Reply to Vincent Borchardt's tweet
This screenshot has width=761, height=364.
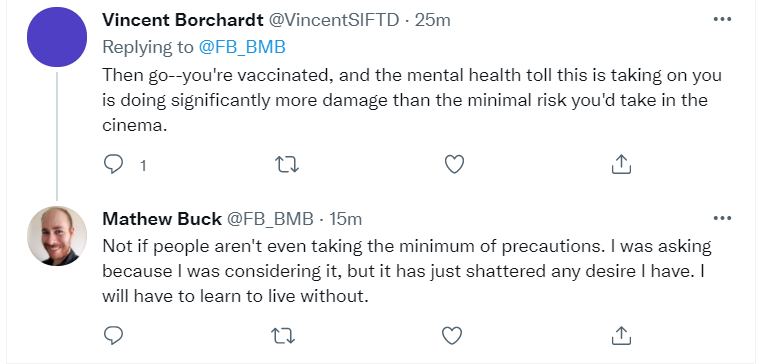[x=114, y=165]
